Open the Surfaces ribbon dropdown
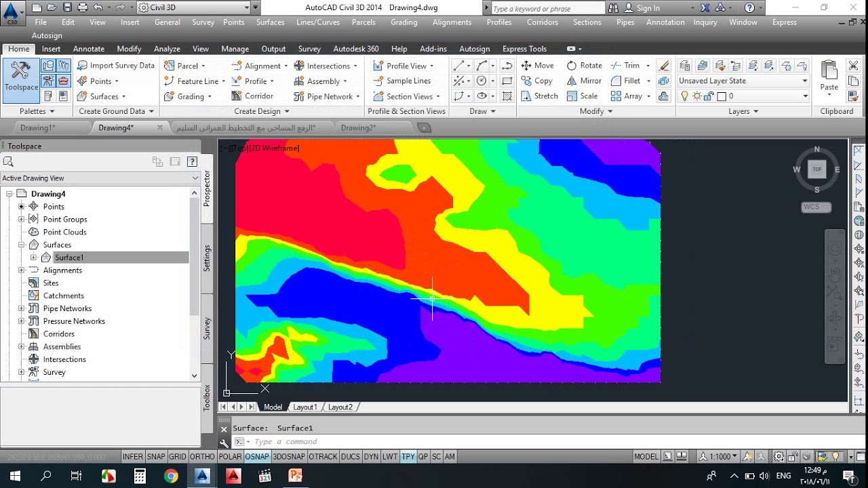This screenshot has width=868, height=488. tap(102, 96)
